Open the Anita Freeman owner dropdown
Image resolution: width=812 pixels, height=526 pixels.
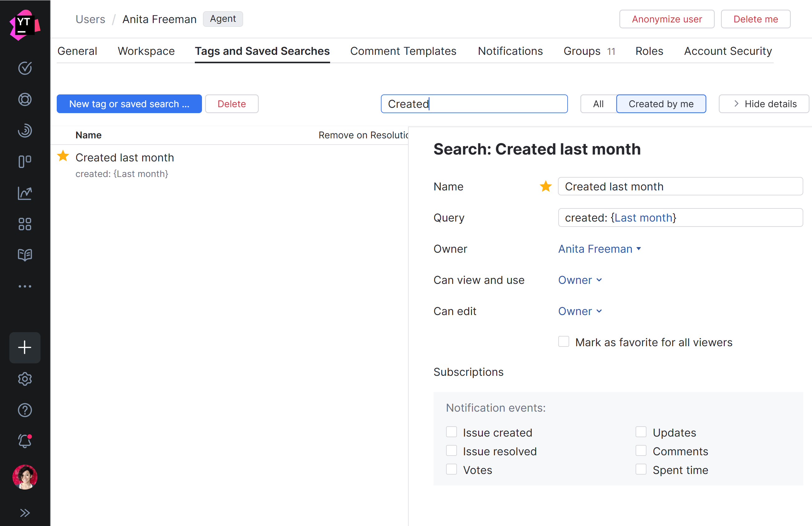point(599,249)
